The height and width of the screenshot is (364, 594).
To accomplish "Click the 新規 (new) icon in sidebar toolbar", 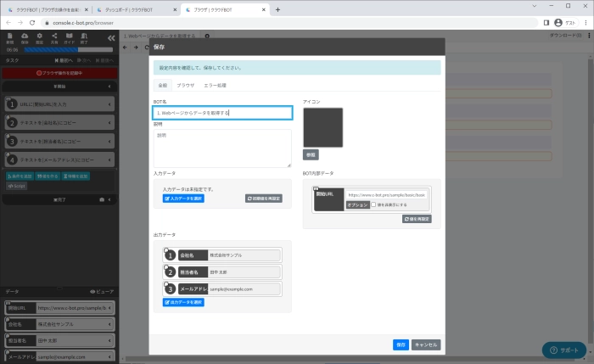I will point(10,37).
